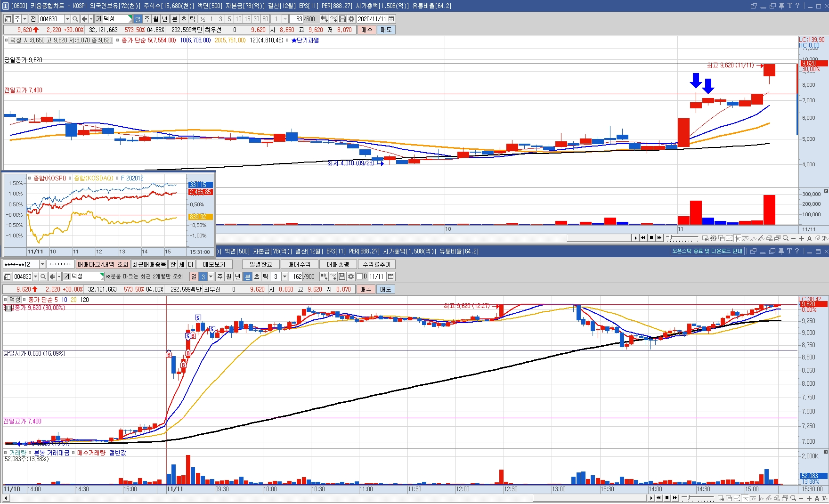Open the minute interval dropdown showing 3
829x504 pixels.
pyautogui.click(x=284, y=276)
